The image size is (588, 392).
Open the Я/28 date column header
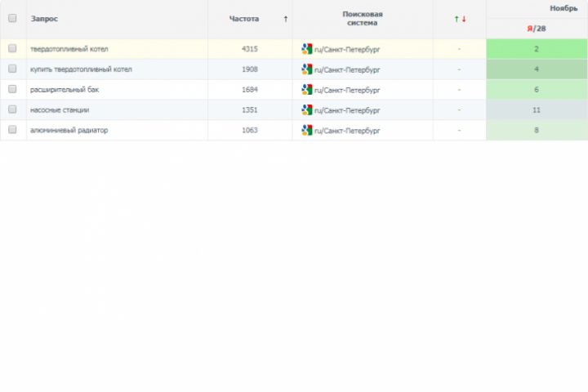pos(537,29)
